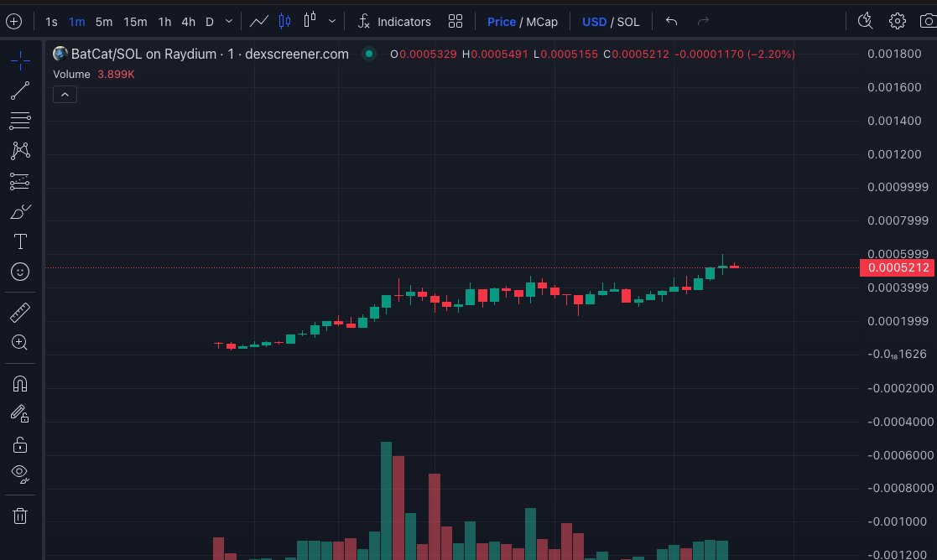
Task: Click the change value (−2.20%)
Action: tap(770, 54)
